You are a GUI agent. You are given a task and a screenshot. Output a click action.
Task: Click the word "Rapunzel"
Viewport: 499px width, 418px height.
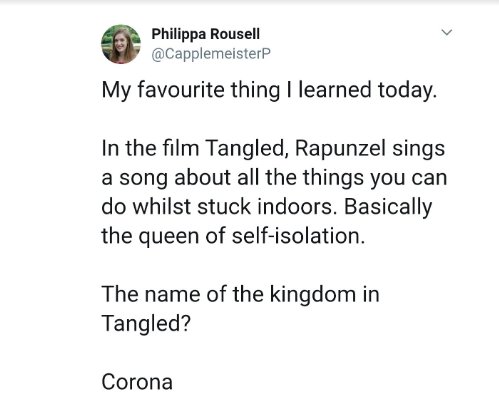[x=340, y=149]
